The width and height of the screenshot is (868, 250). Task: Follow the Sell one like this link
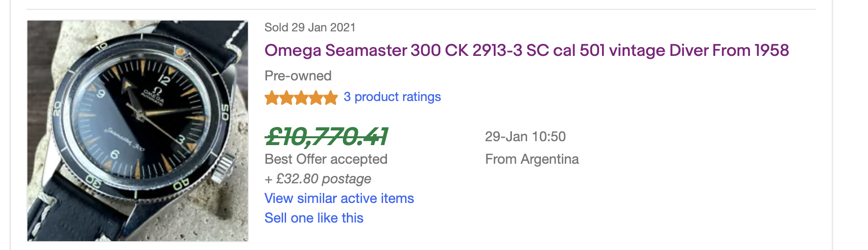click(x=314, y=218)
